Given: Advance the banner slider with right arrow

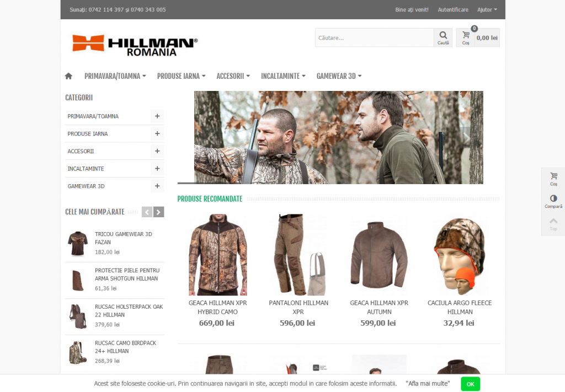Looking at the screenshot, I should point(466,137).
